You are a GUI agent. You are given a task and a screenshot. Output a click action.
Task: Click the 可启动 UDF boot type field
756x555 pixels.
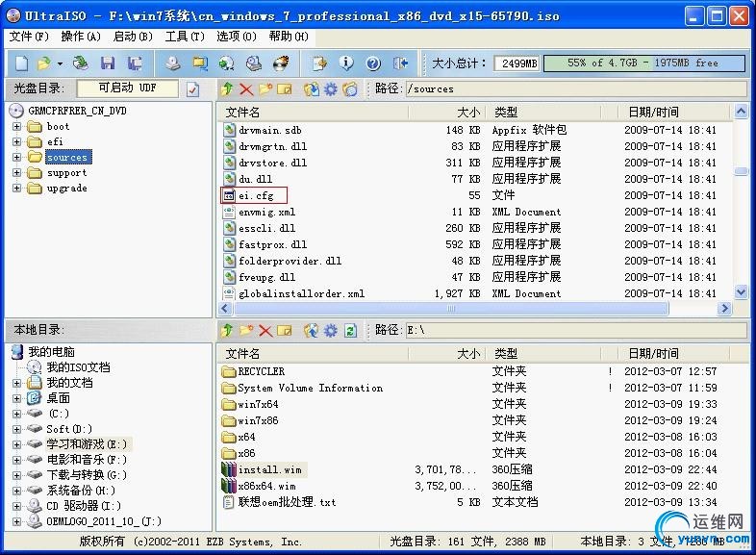[127, 88]
